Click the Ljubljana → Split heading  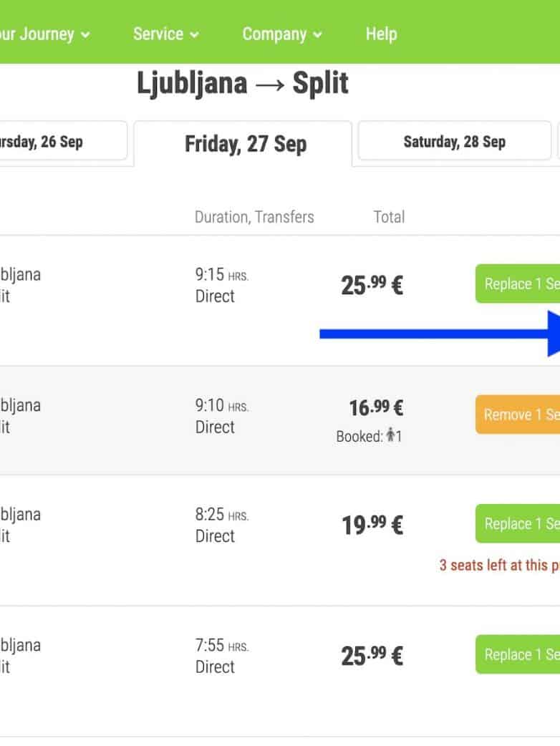coord(243,84)
